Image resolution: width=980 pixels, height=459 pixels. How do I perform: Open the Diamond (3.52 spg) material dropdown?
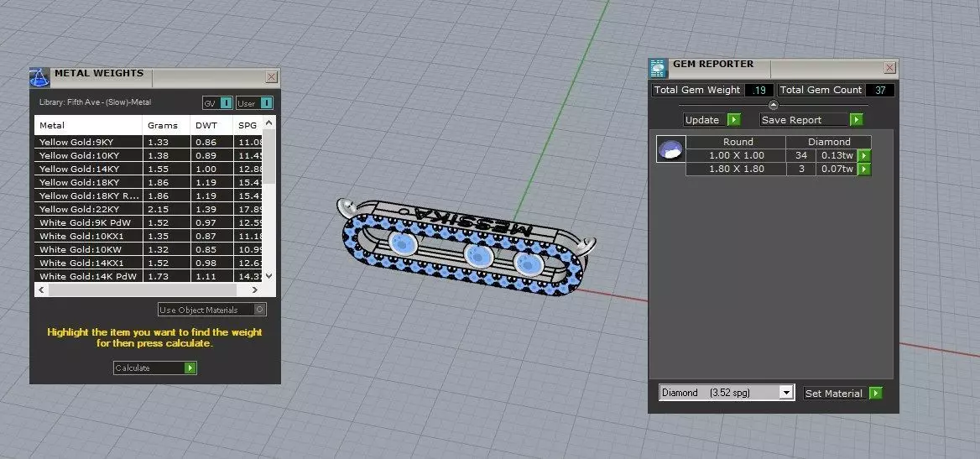pos(727,393)
